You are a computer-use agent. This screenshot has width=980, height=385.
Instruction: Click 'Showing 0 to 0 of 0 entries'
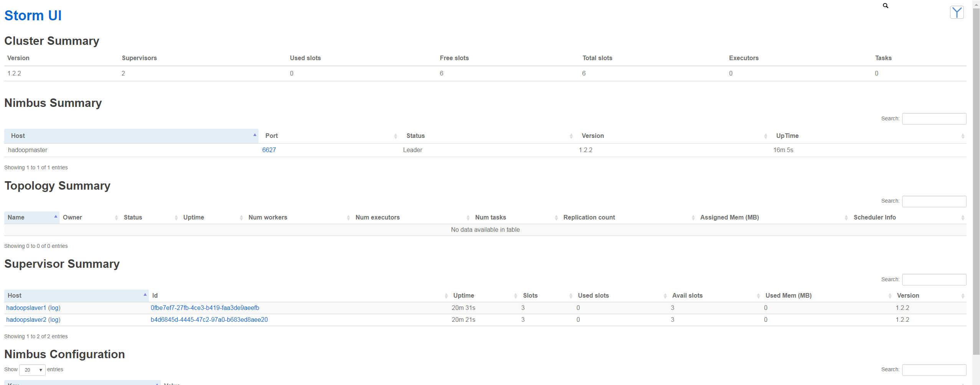36,246
